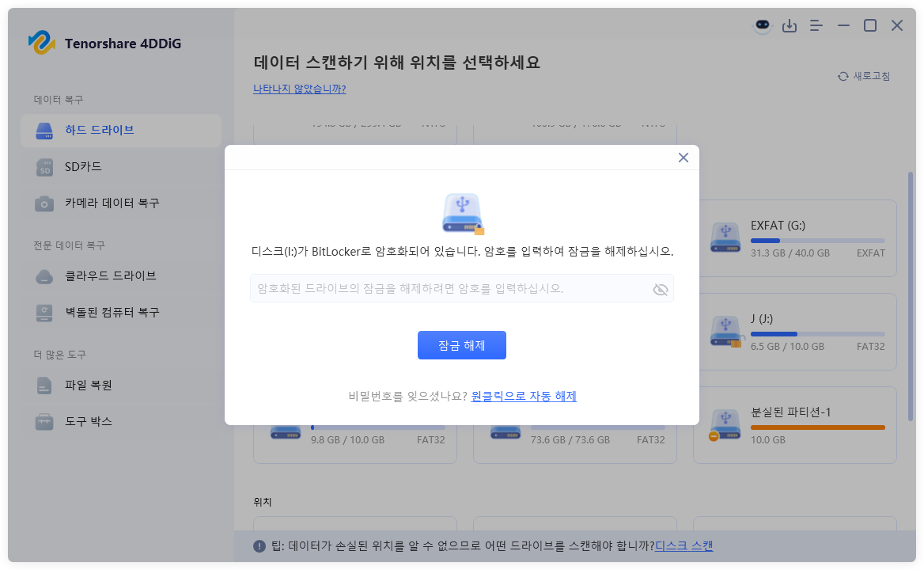Image resolution: width=924 pixels, height=570 pixels.
Task: Click the EXFAT (G:) usage progress bar
Action: click(817, 241)
